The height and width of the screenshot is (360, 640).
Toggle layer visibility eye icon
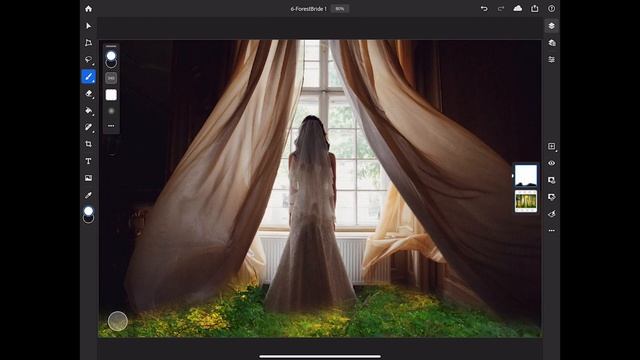coord(551,163)
